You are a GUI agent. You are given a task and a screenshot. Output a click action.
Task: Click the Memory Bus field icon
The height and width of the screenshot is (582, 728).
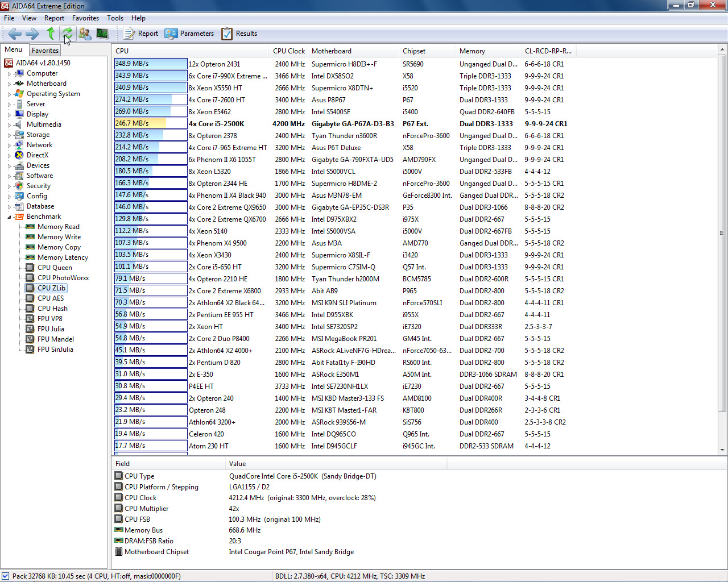(x=119, y=530)
